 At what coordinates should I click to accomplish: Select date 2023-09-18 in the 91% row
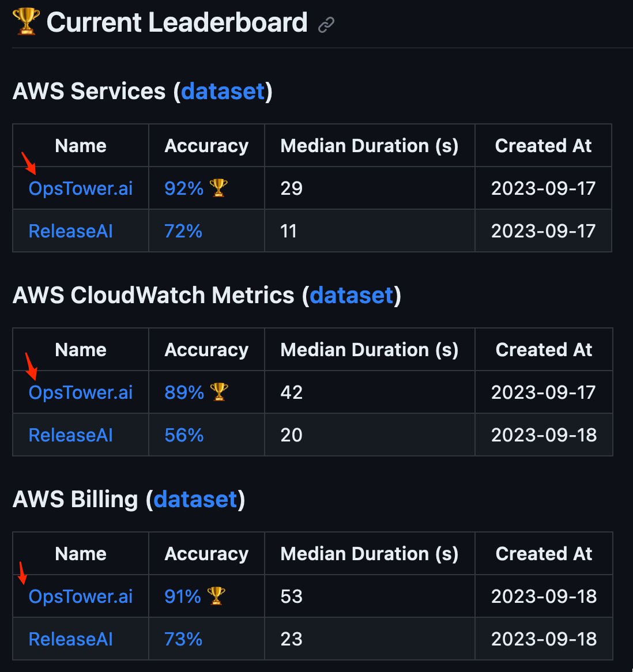(x=544, y=597)
